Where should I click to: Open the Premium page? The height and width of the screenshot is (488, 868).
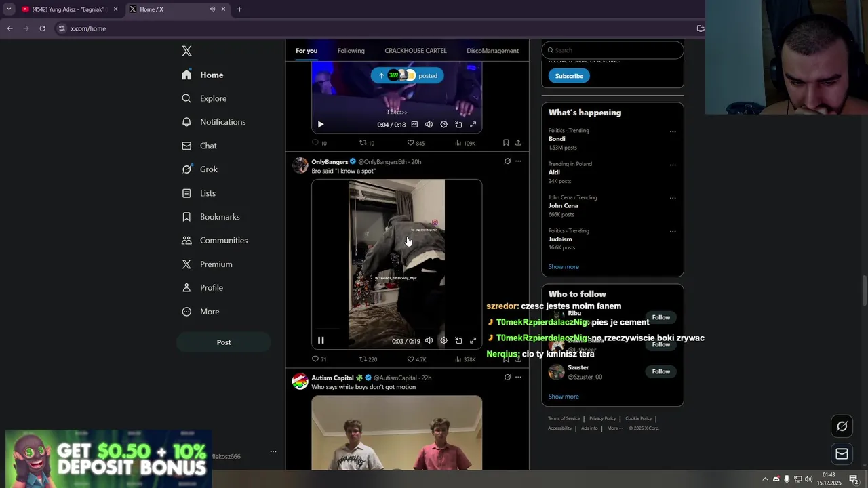click(x=207, y=264)
